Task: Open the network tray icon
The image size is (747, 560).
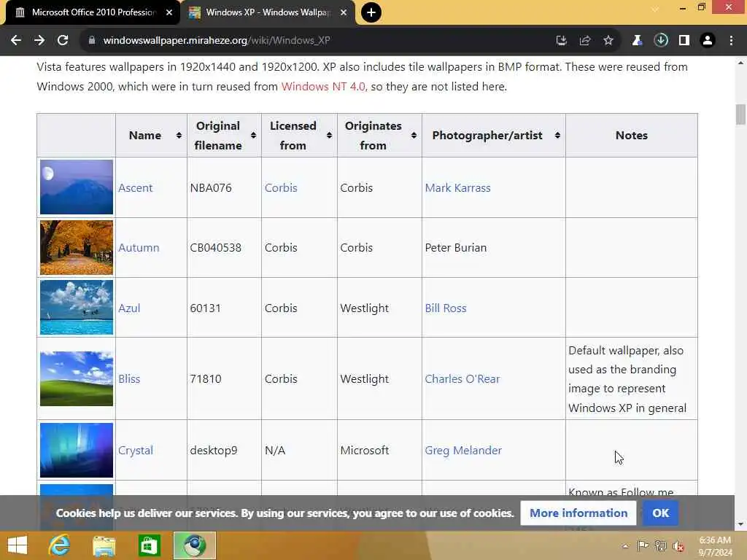Action: [x=660, y=545]
